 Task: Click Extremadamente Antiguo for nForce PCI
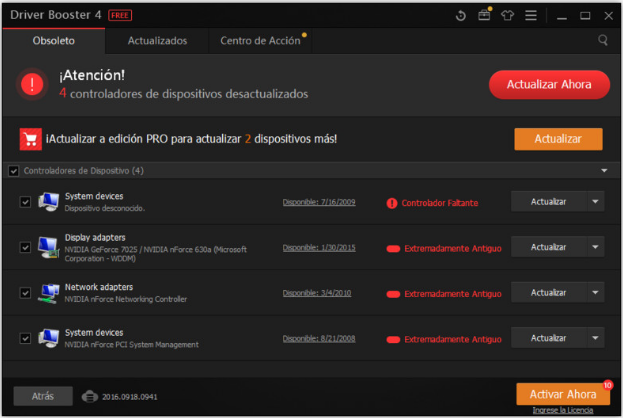tap(453, 340)
